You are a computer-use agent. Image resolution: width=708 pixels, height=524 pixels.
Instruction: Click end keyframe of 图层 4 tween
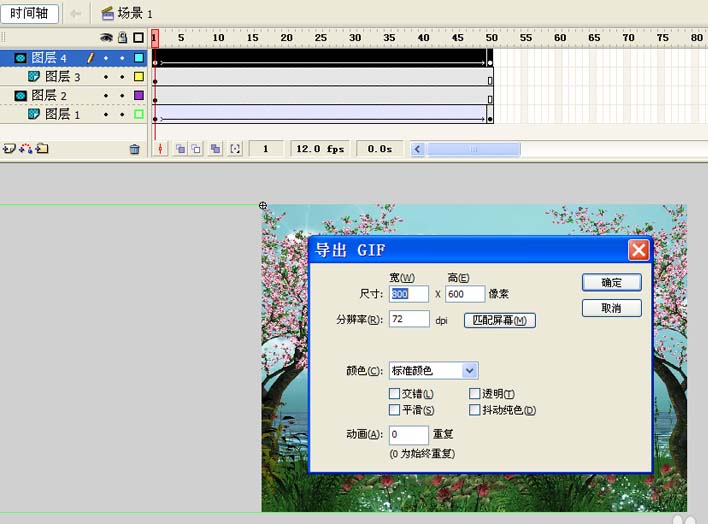490,63
